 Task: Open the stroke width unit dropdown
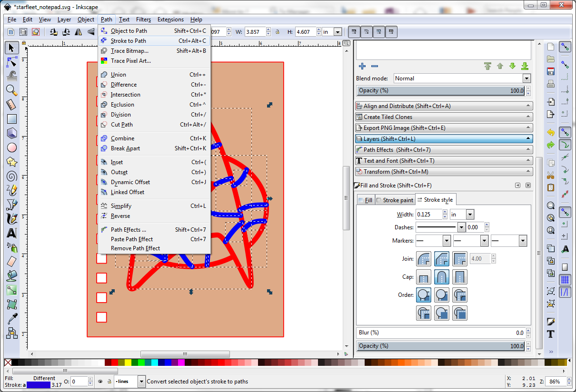(462, 215)
